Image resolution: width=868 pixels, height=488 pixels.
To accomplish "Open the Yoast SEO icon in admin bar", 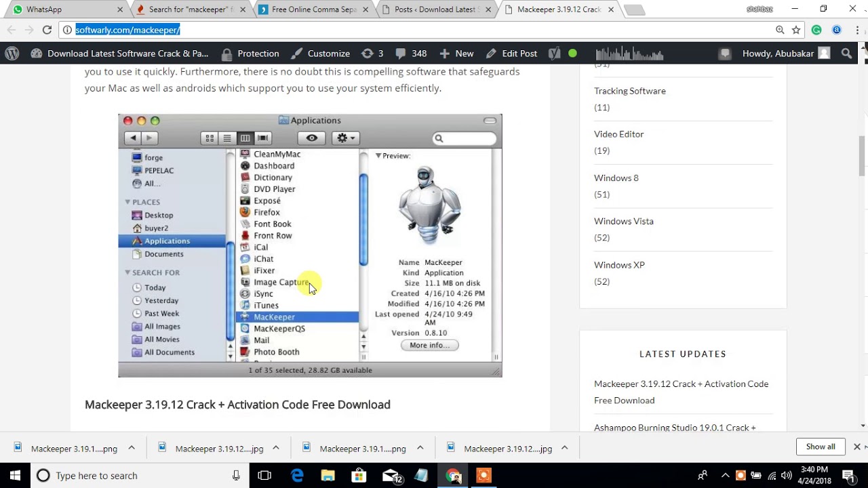I will pyautogui.click(x=554, y=54).
